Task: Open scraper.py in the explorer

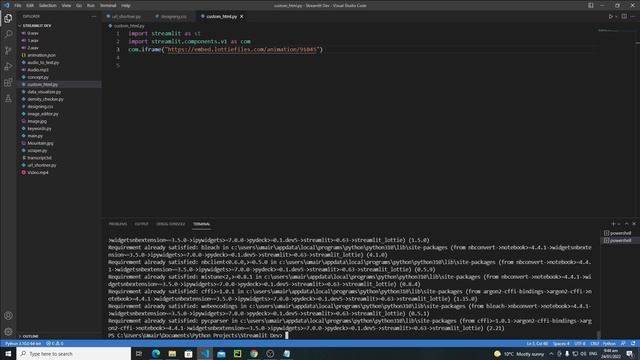Action: coord(37,151)
